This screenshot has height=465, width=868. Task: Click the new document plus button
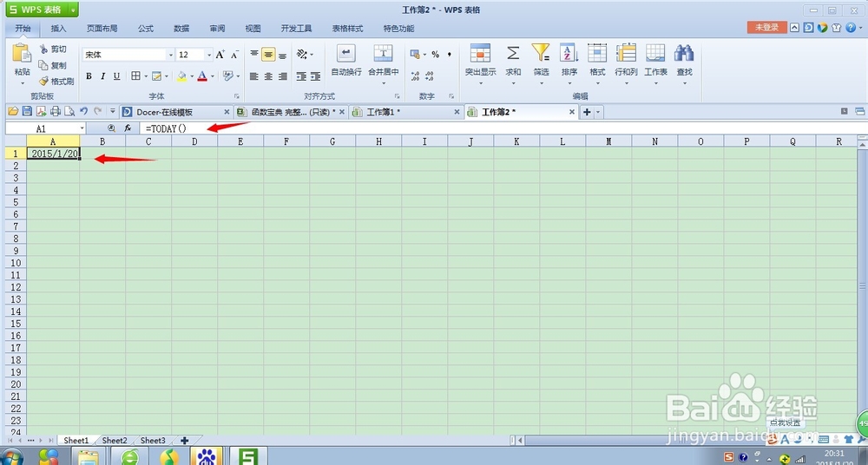tap(587, 112)
